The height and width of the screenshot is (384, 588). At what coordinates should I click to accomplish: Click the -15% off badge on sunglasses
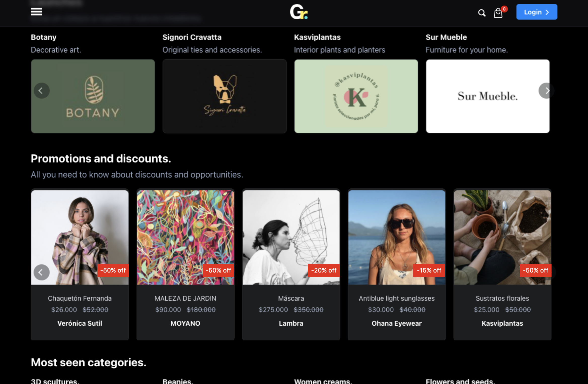click(429, 271)
